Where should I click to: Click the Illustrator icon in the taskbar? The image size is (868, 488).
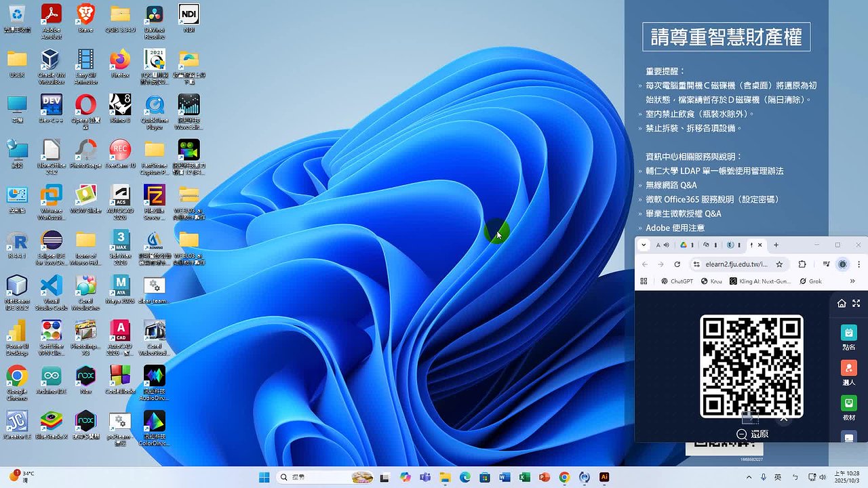(x=604, y=477)
